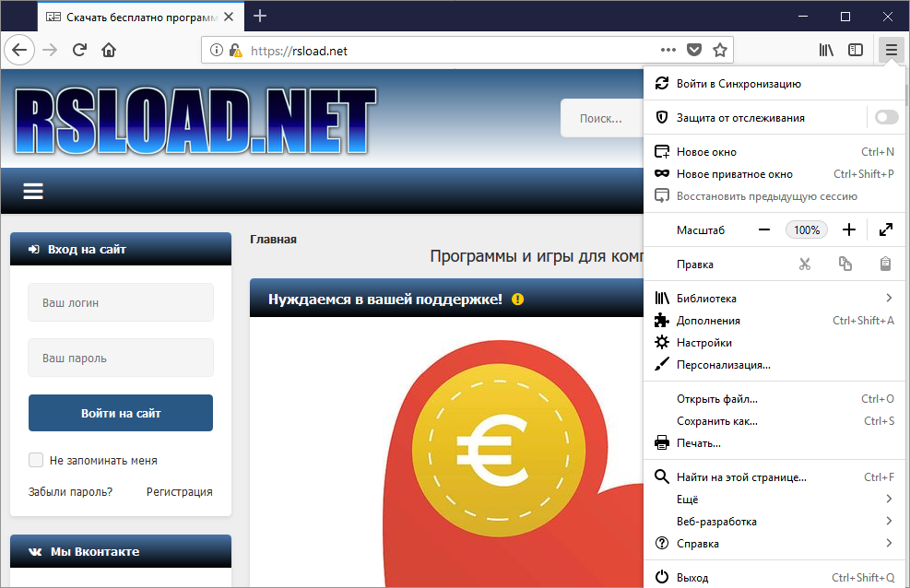The width and height of the screenshot is (910, 588).
Task: Show sidebars toolbar button
Action: click(x=856, y=51)
